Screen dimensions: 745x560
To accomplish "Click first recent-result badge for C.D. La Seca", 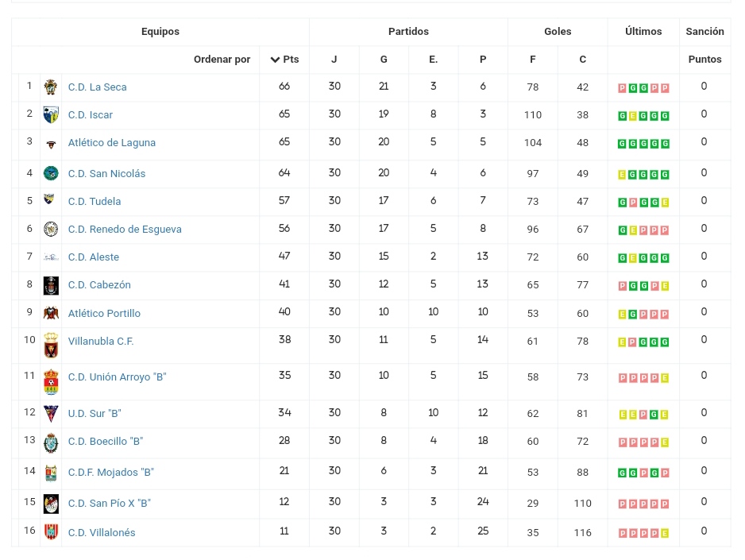I will [623, 88].
